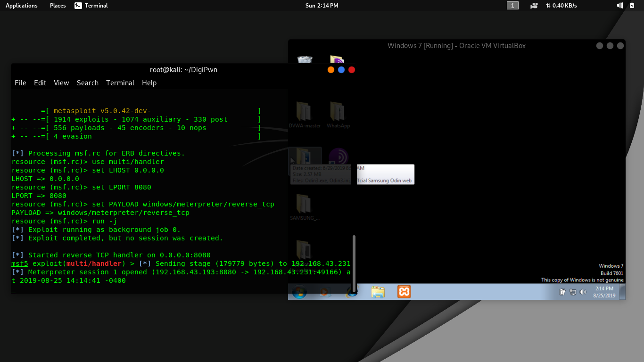
Task: Click the red 'multi/handler' prompt text
Action: tap(94, 264)
